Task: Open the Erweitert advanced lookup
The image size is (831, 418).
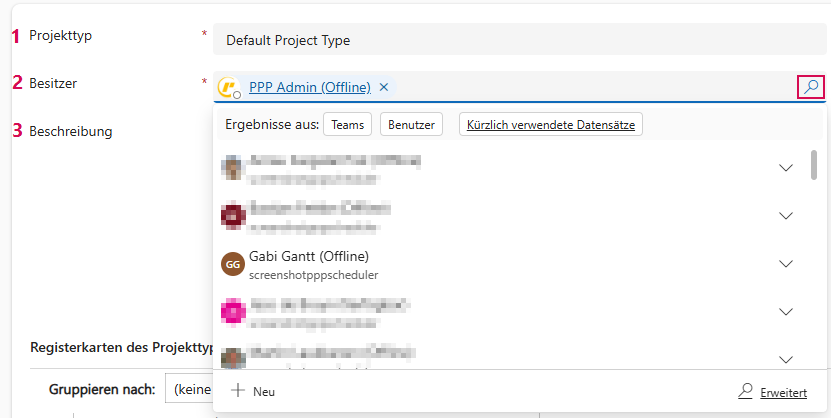Action: coord(771,392)
